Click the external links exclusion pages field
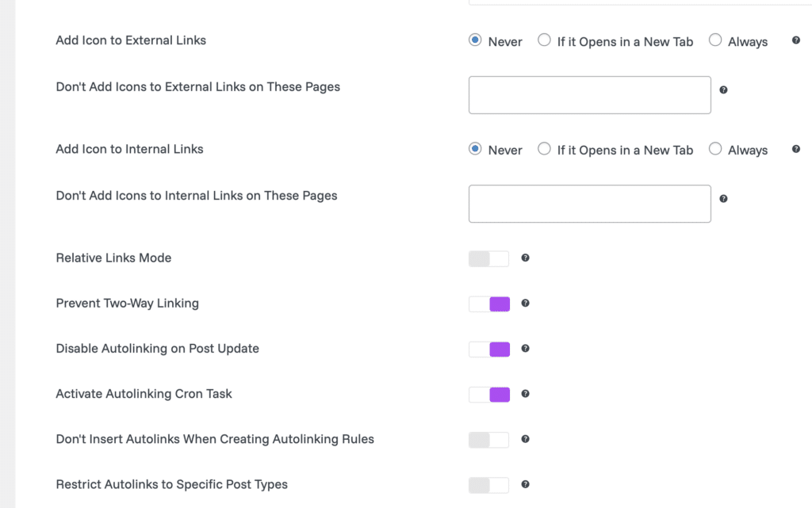The height and width of the screenshot is (508, 812). click(x=589, y=94)
